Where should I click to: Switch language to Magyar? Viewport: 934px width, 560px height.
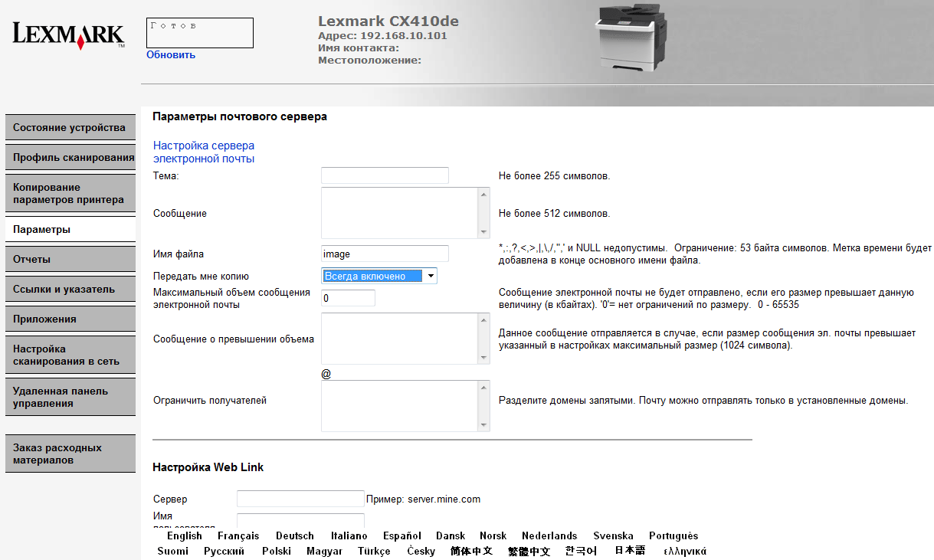[x=324, y=552]
